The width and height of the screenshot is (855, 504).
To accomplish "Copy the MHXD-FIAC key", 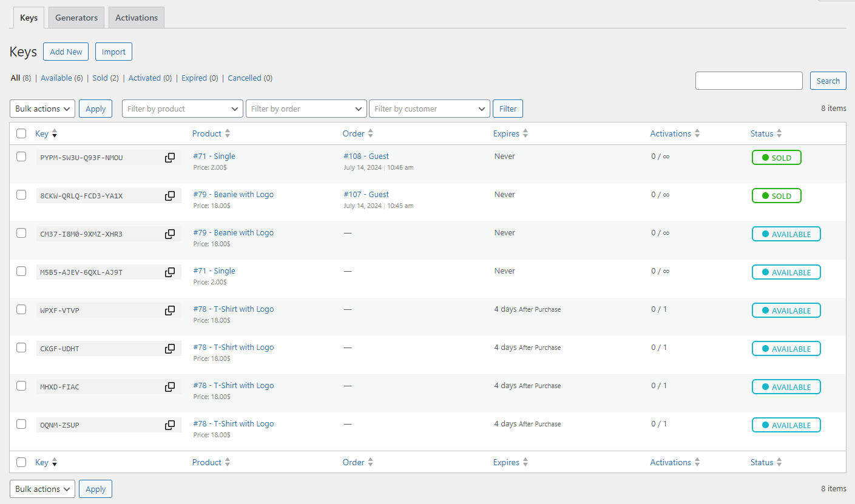I will coord(170,387).
